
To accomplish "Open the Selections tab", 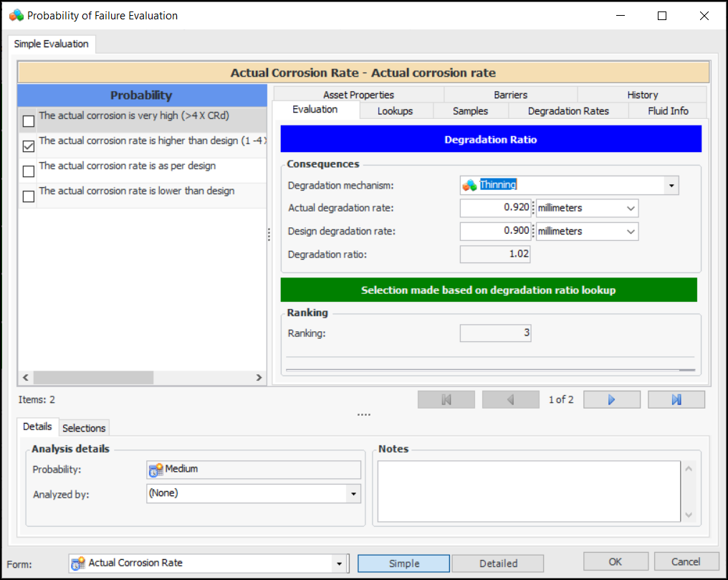I will click(84, 428).
